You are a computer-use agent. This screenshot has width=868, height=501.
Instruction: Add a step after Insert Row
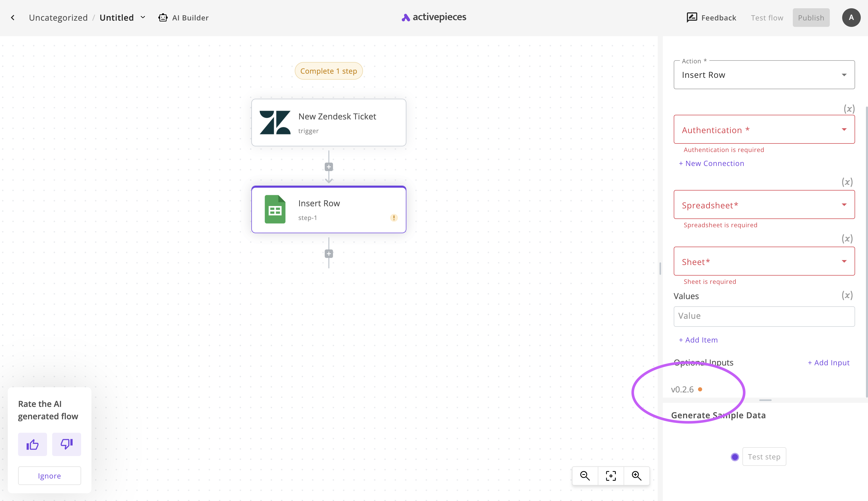tap(328, 254)
